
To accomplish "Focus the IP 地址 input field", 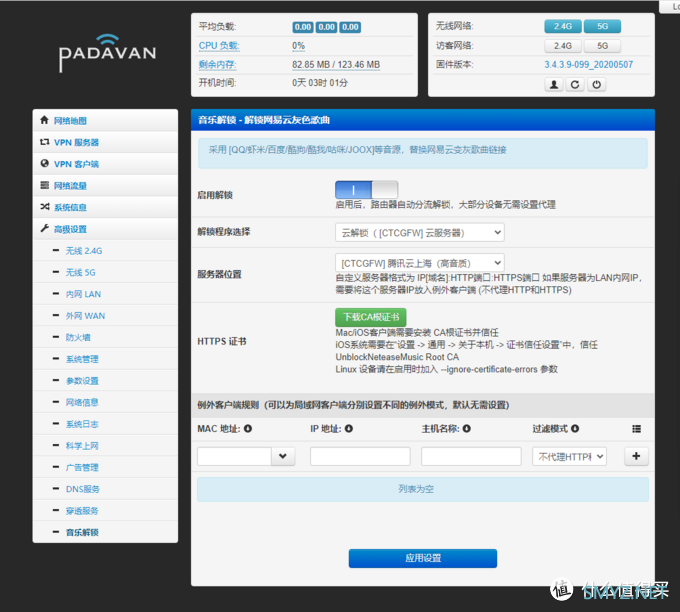I will [360, 456].
